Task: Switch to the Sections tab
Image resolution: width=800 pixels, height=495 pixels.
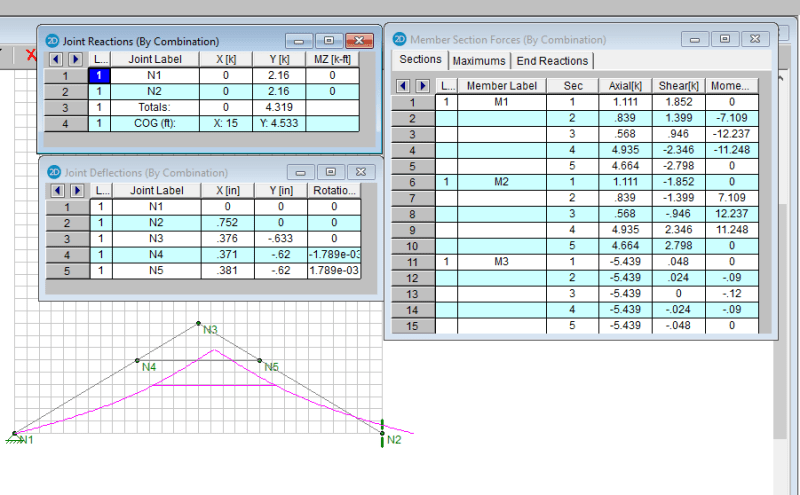Action: 420,60
